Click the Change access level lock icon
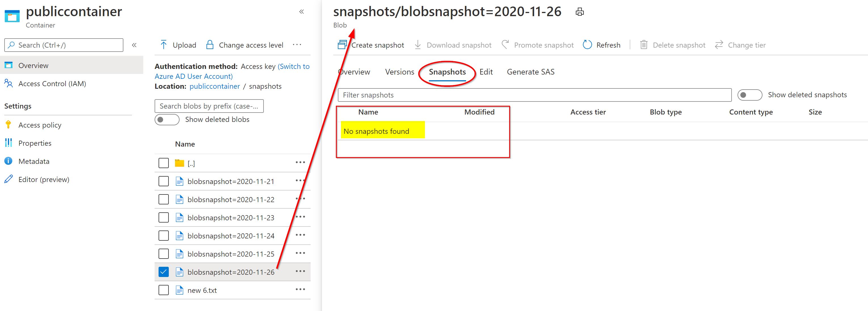Viewport: 868px width, 311px height. 210,45
